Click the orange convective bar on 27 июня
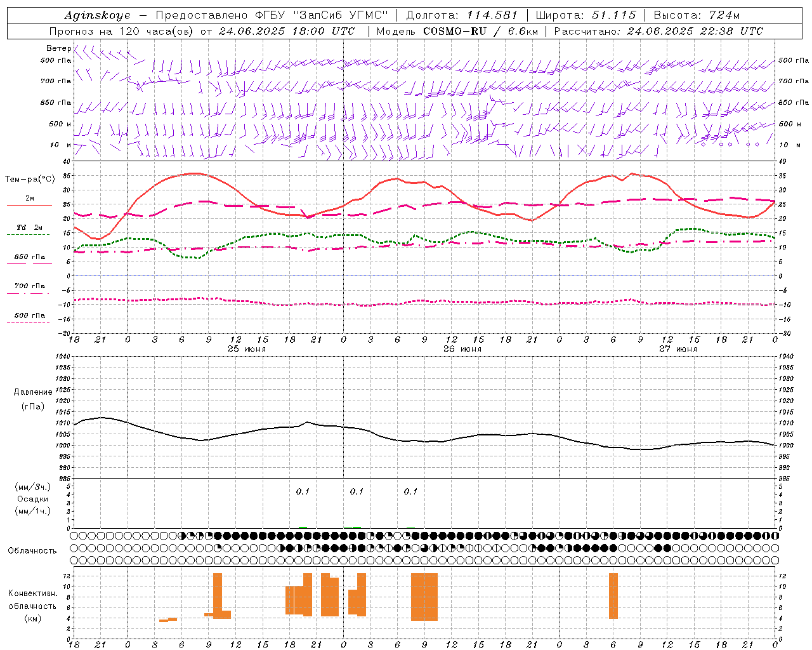 coord(613,596)
